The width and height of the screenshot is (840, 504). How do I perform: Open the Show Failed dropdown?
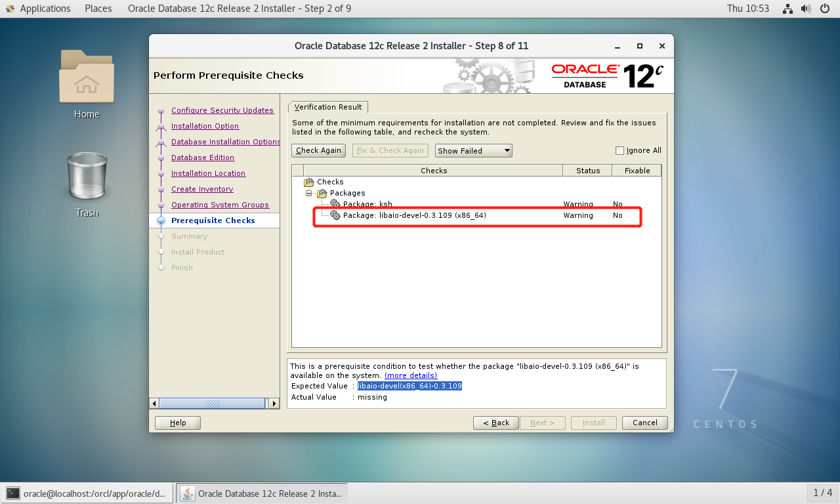coord(473,150)
